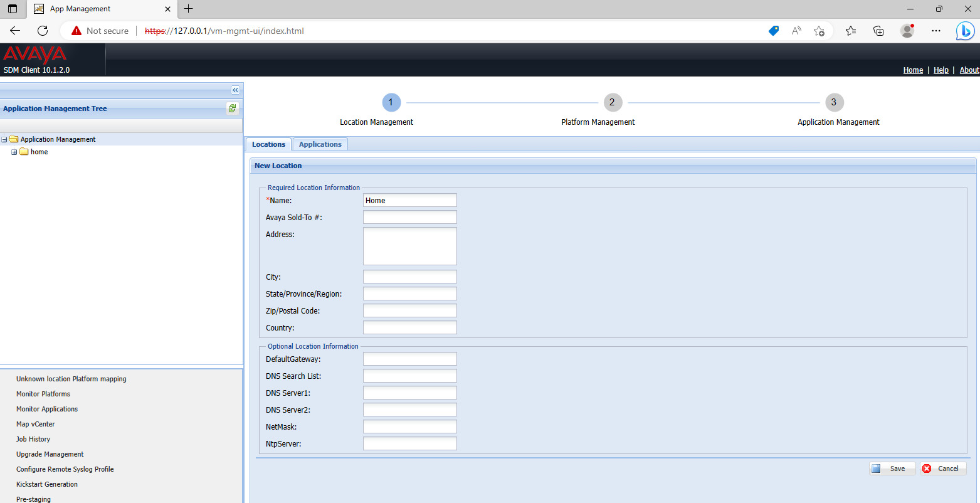This screenshot has height=503, width=980.
Task: Select the Locations tab
Action: pyautogui.click(x=268, y=144)
